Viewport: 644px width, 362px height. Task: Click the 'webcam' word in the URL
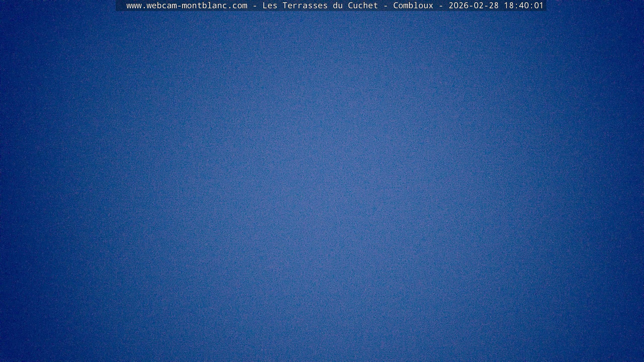coord(162,6)
